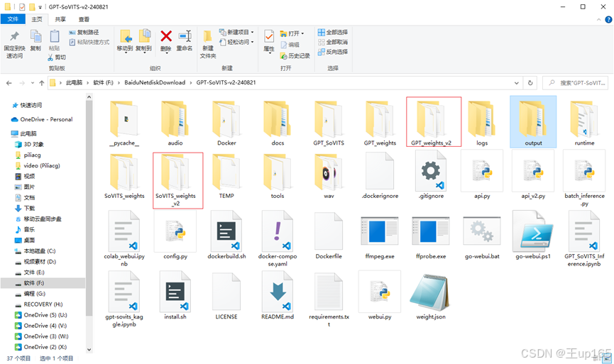Select the api_v2.py file
The height and width of the screenshot is (364, 614).
pyautogui.click(x=533, y=175)
